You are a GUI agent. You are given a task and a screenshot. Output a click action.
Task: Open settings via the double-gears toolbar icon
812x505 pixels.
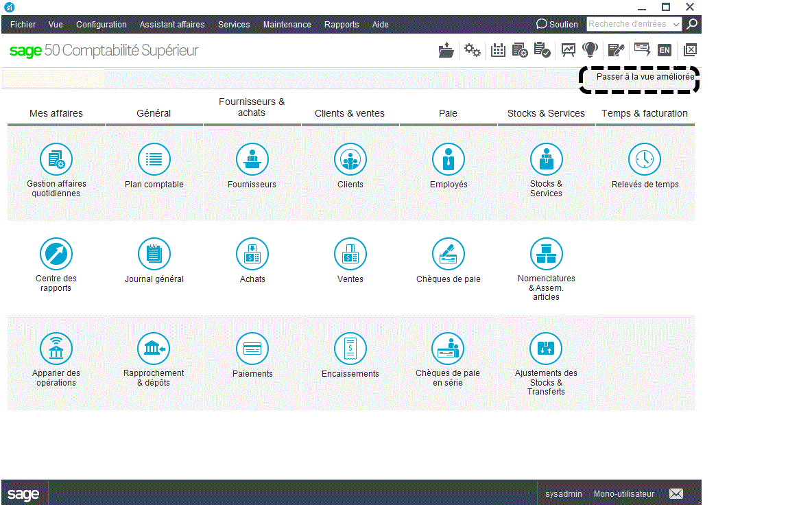click(473, 50)
